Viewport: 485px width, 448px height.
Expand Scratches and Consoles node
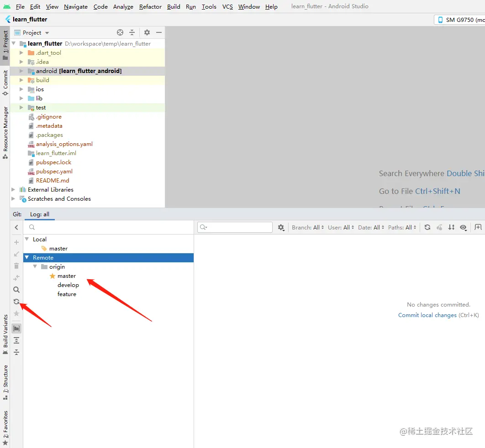13,198
